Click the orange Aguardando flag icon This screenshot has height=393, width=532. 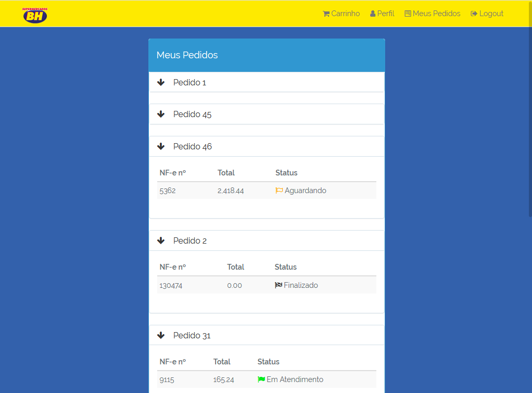click(279, 191)
